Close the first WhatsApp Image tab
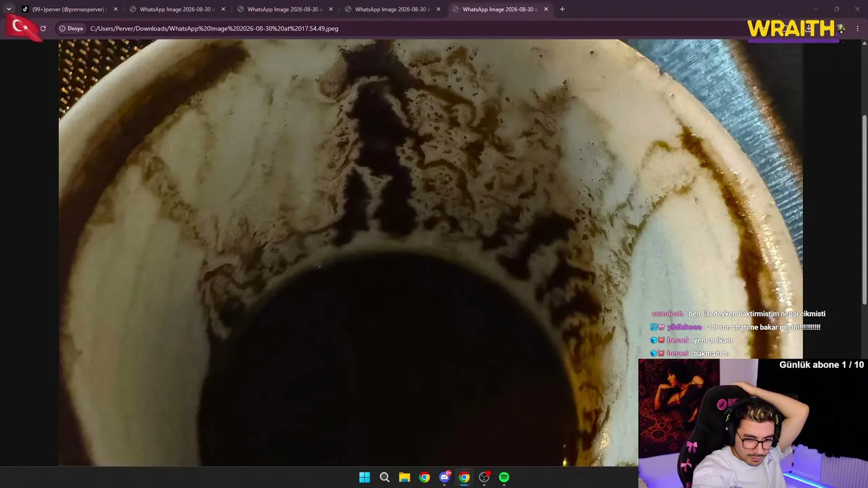 (x=223, y=9)
